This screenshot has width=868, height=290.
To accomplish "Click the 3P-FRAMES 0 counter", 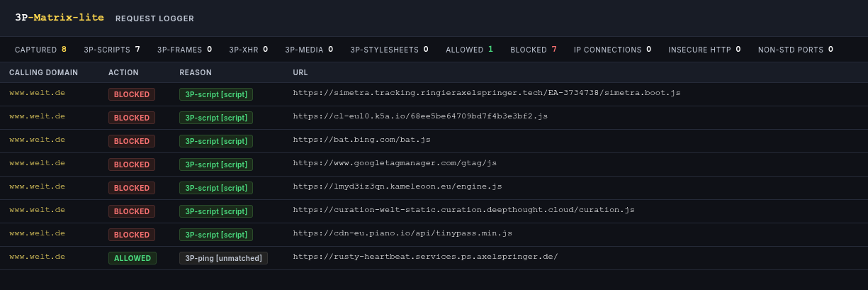I will point(184,50).
